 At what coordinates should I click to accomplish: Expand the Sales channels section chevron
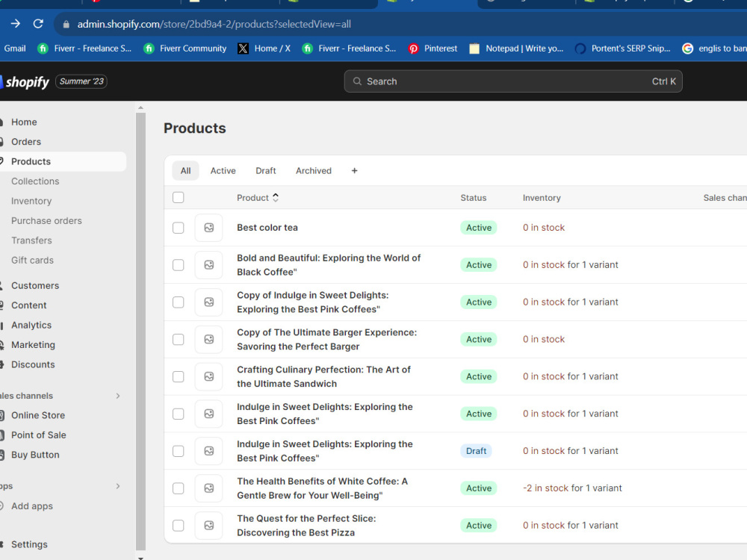(x=118, y=396)
